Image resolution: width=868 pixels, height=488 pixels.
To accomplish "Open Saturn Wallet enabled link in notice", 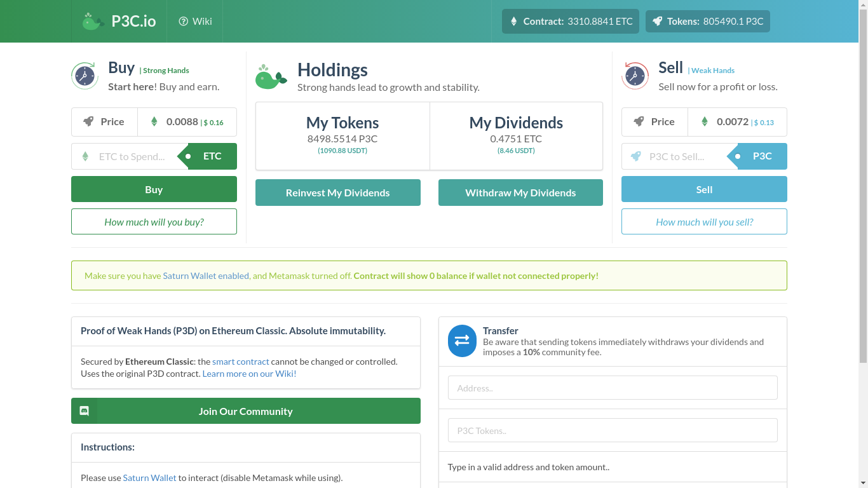I will (x=206, y=276).
